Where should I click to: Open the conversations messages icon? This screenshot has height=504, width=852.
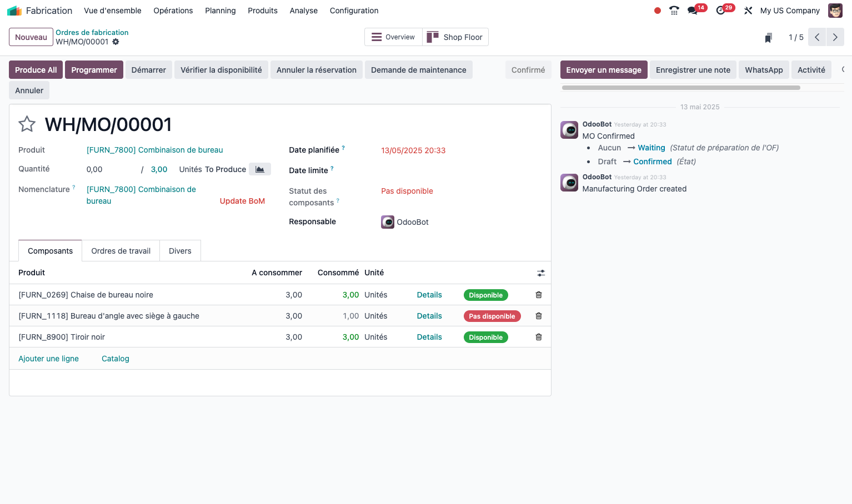693,11
